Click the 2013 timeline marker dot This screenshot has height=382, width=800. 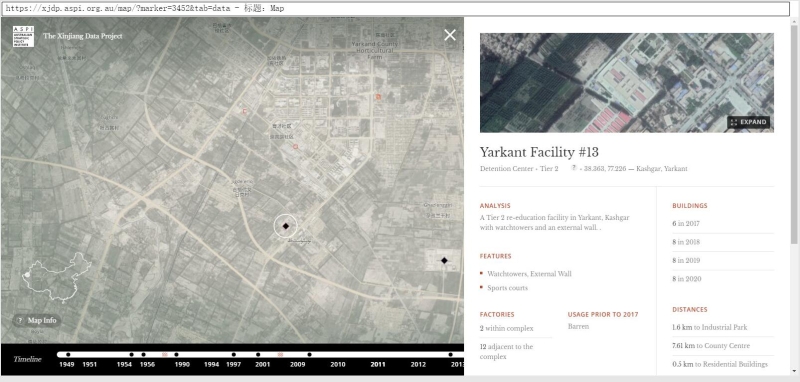click(451, 354)
